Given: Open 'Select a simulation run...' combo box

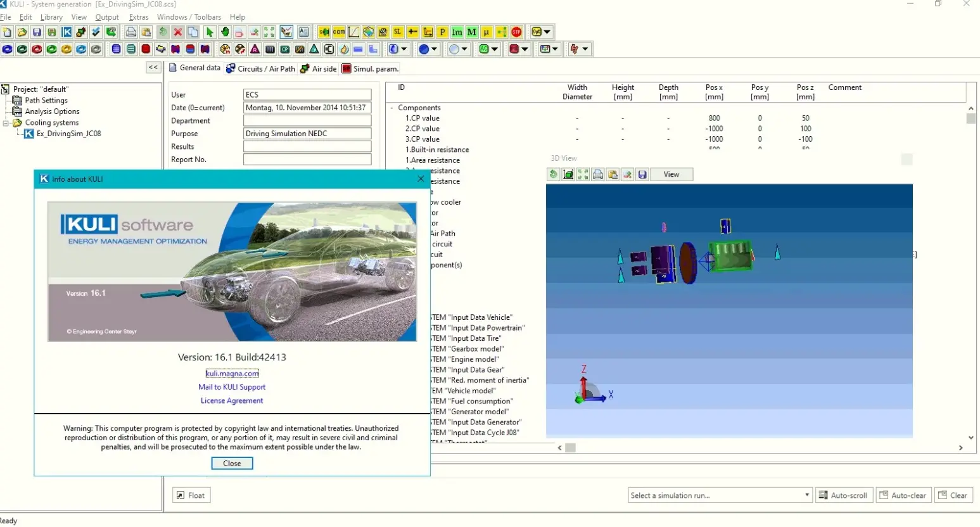Looking at the screenshot, I should 720,495.
